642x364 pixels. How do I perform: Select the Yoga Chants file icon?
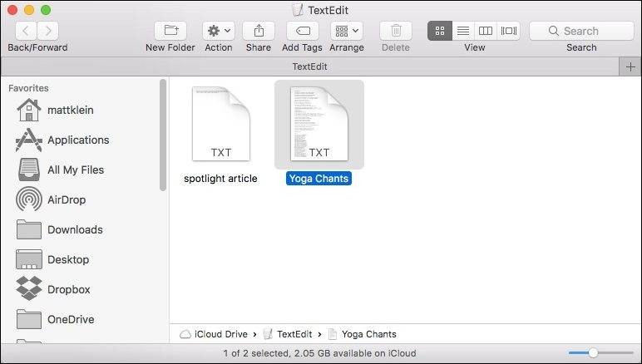319,124
